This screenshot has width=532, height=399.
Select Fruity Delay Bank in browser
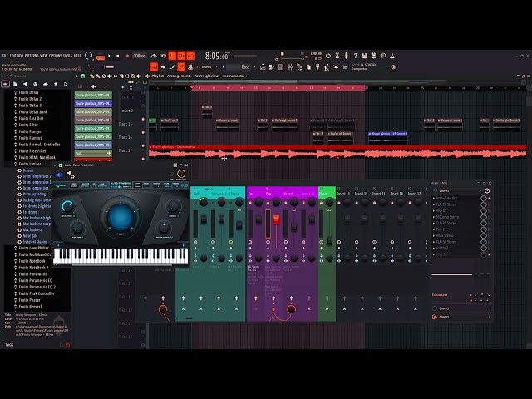[33, 112]
